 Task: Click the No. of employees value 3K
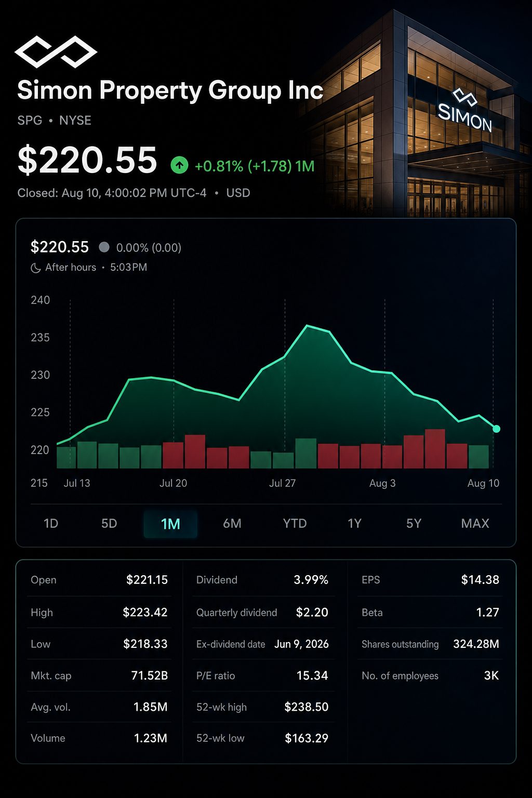(x=491, y=675)
